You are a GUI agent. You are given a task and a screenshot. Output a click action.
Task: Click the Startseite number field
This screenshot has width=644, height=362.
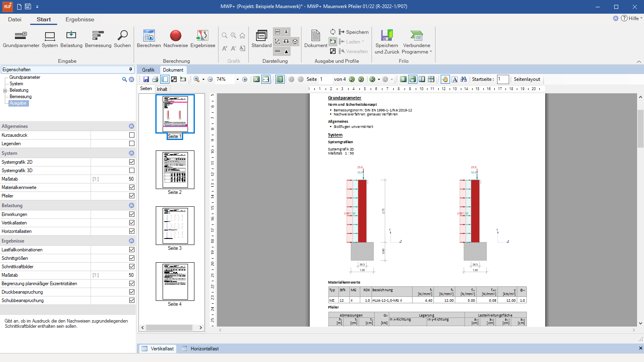[503, 79]
